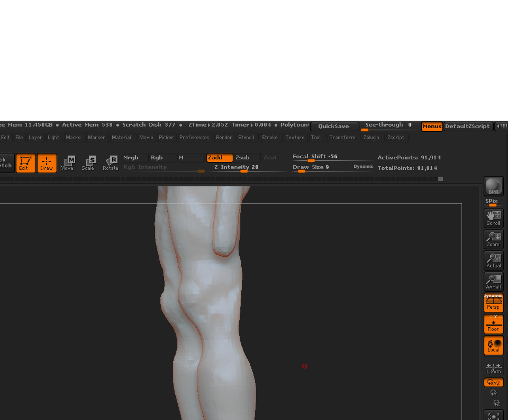Activate Draw mode
Screen dimensions: 508x420
coord(47,163)
